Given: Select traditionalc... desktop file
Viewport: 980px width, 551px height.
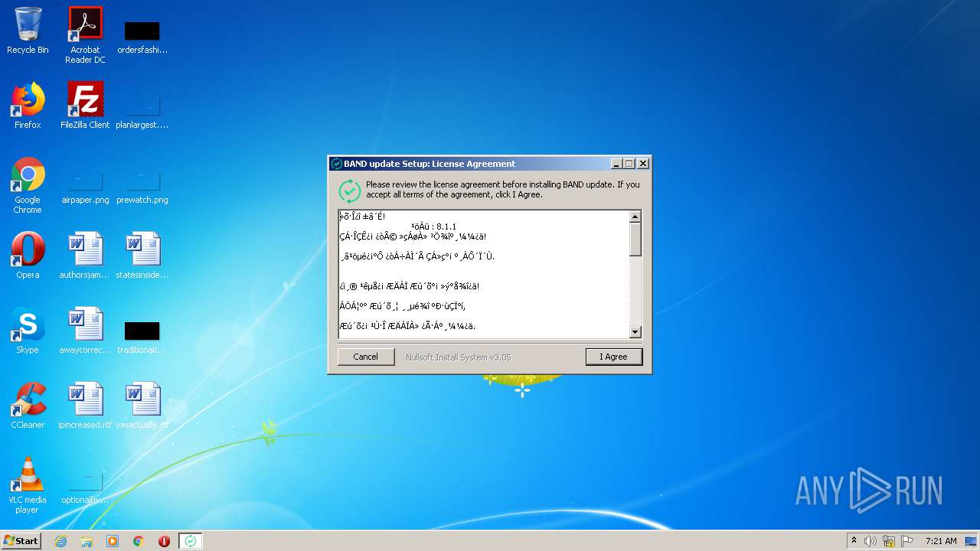Looking at the screenshot, I should 142,337.
